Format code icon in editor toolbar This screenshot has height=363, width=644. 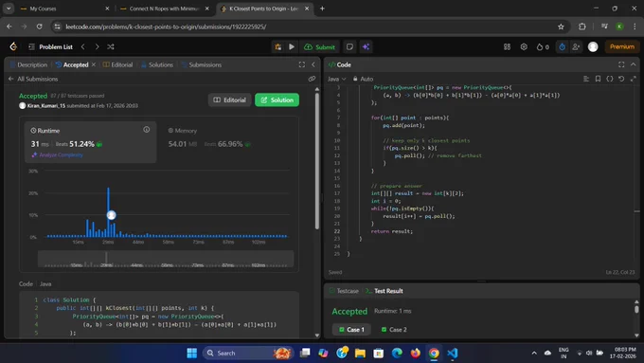click(x=586, y=79)
